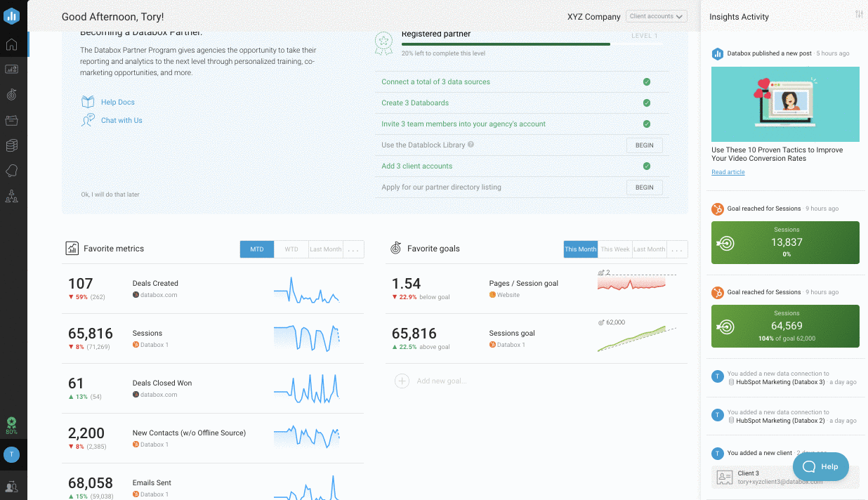This screenshot has height=500, width=868.
Task: Open the client accounts hierarchy icon in sidebar
Action: pyautogui.click(x=11, y=196)
